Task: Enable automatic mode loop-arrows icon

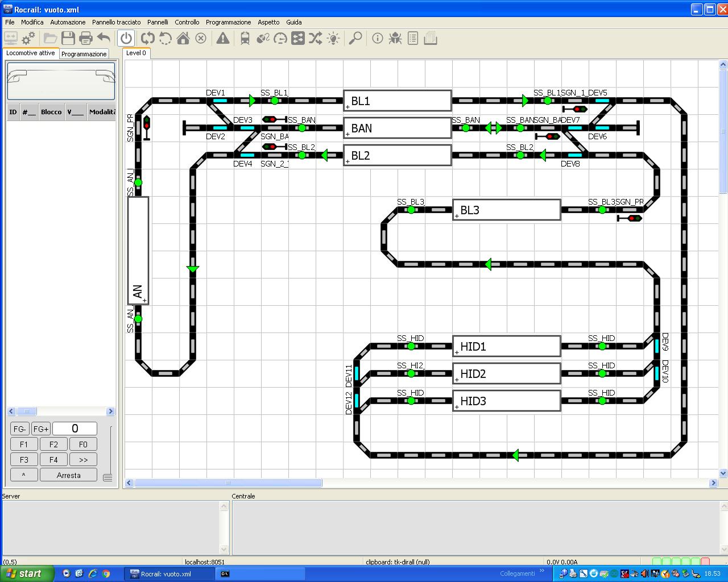Action: (148, 38)
